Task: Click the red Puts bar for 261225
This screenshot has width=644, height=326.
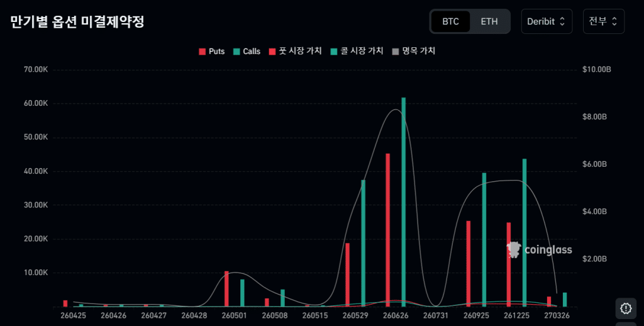Action: point(508,265)
